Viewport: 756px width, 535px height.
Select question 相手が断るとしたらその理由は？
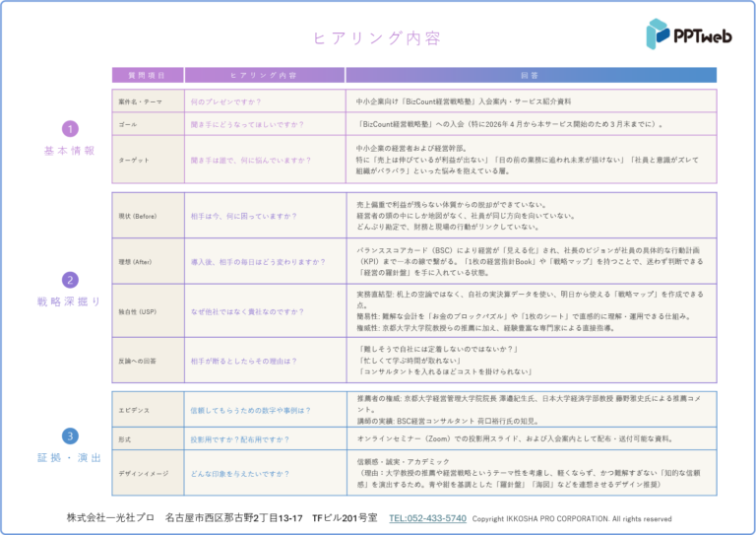(x=244, y=361)
